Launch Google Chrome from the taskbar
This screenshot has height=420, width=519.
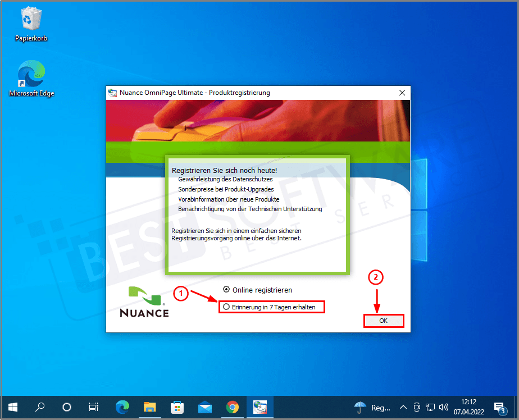click(232, 407)
